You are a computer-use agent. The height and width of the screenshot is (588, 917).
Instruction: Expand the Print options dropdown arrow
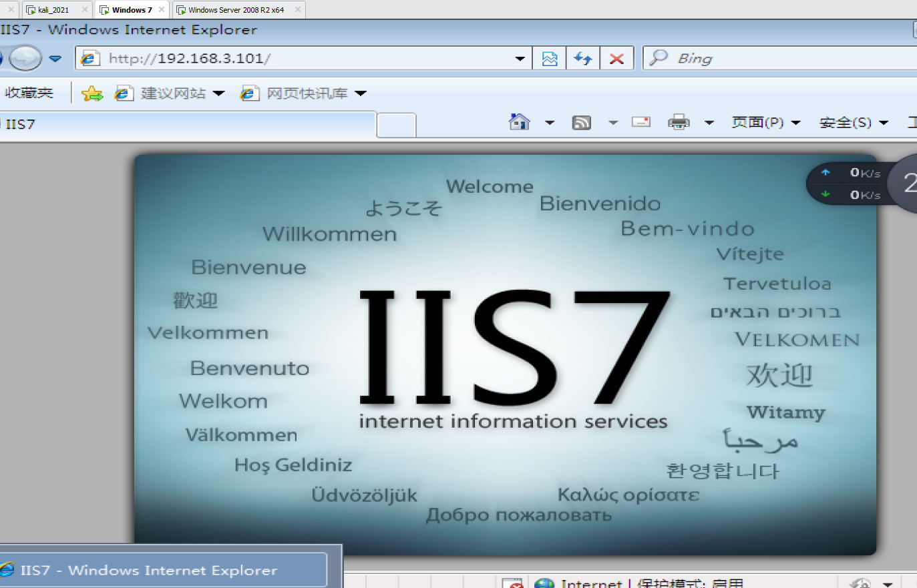[709, 123]
